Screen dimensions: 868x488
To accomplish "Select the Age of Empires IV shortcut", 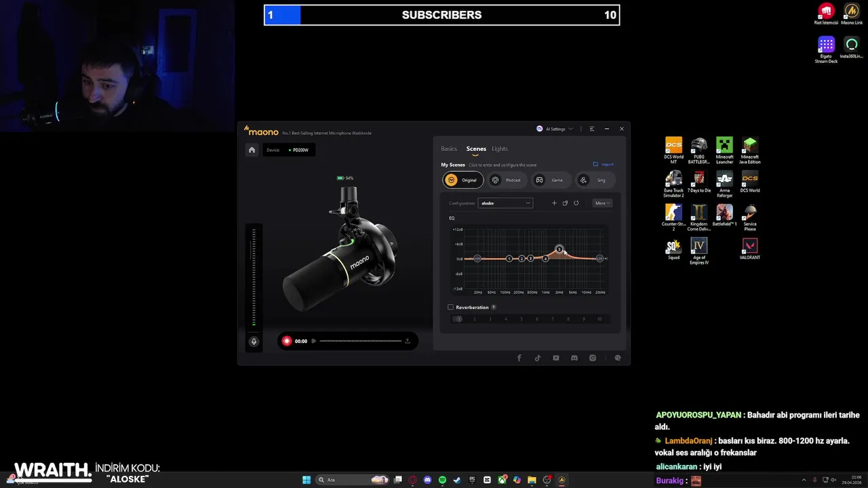I will [x=699, y=251].
